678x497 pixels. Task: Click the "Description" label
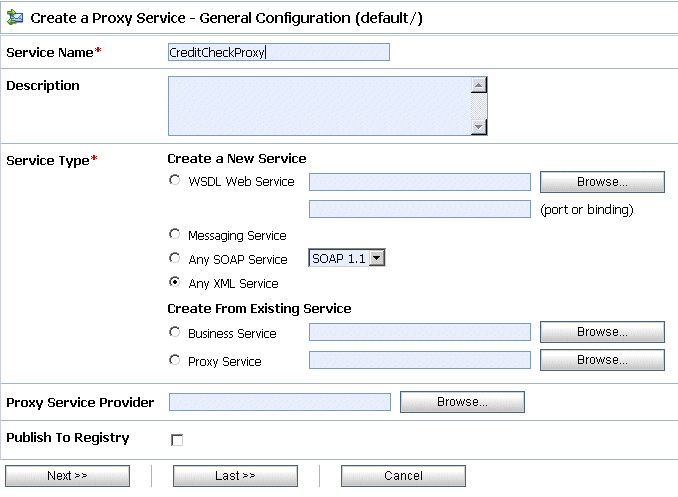(x=43, y=86)
